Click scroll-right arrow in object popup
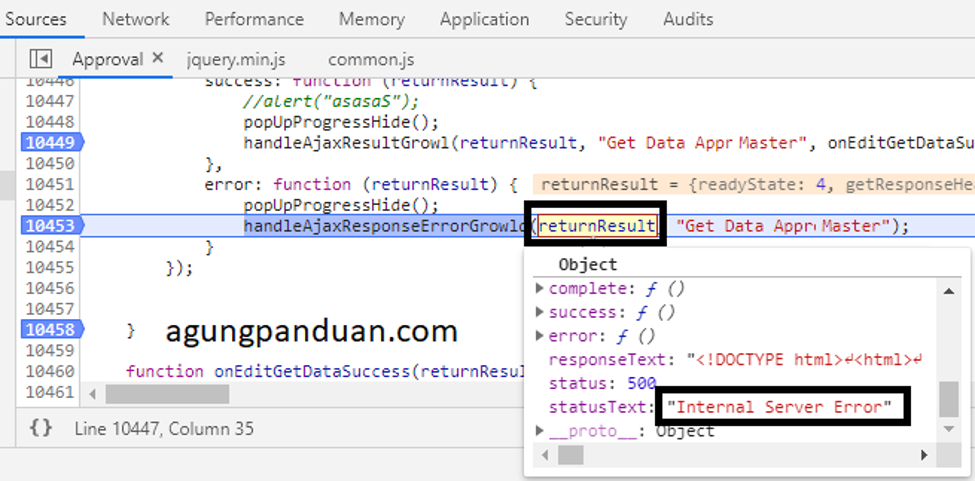This screenshot has width=975, height=481. coord(924,455)
